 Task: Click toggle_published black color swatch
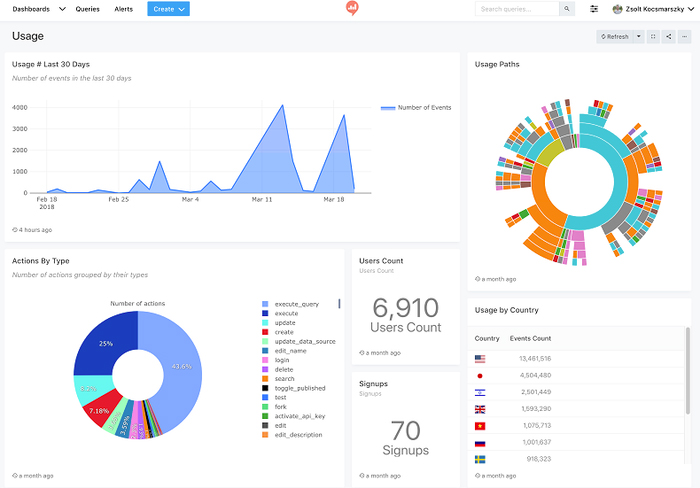point(265,388)
